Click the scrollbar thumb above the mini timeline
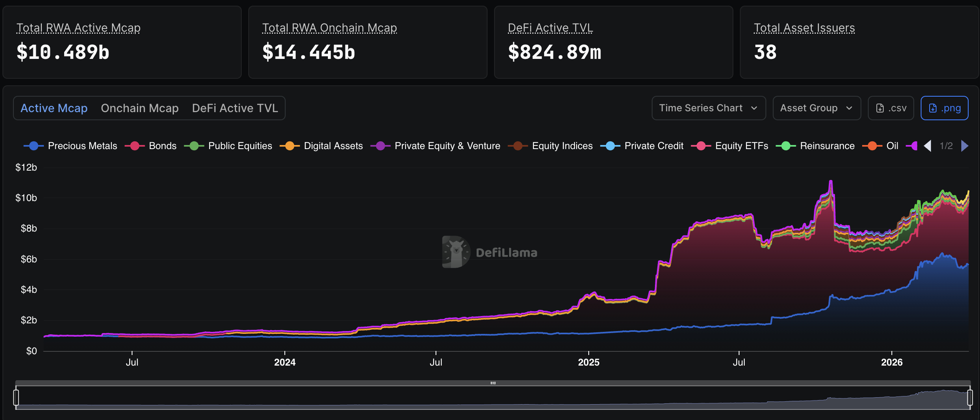The image size is (980, 420). (493, 382)
